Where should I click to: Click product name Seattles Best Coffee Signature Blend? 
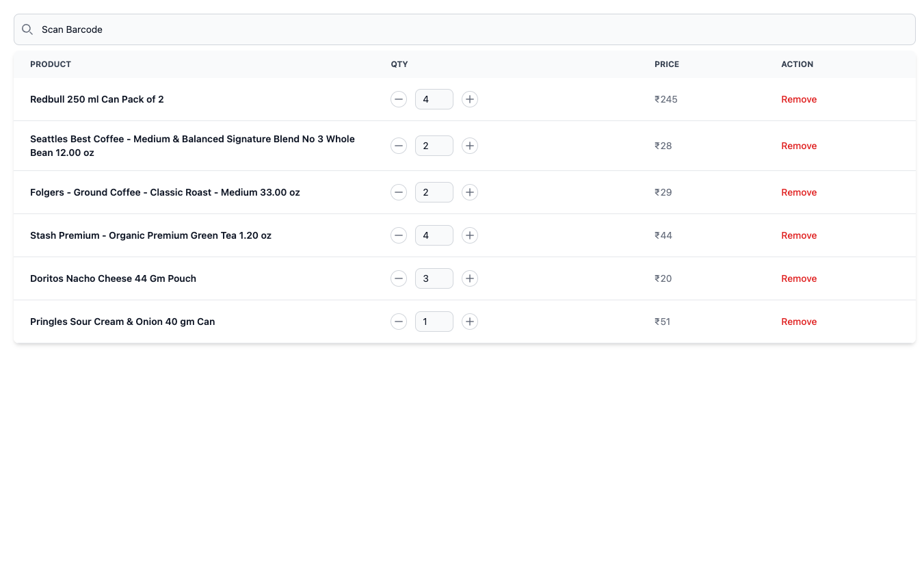click(x=192, y=146)
